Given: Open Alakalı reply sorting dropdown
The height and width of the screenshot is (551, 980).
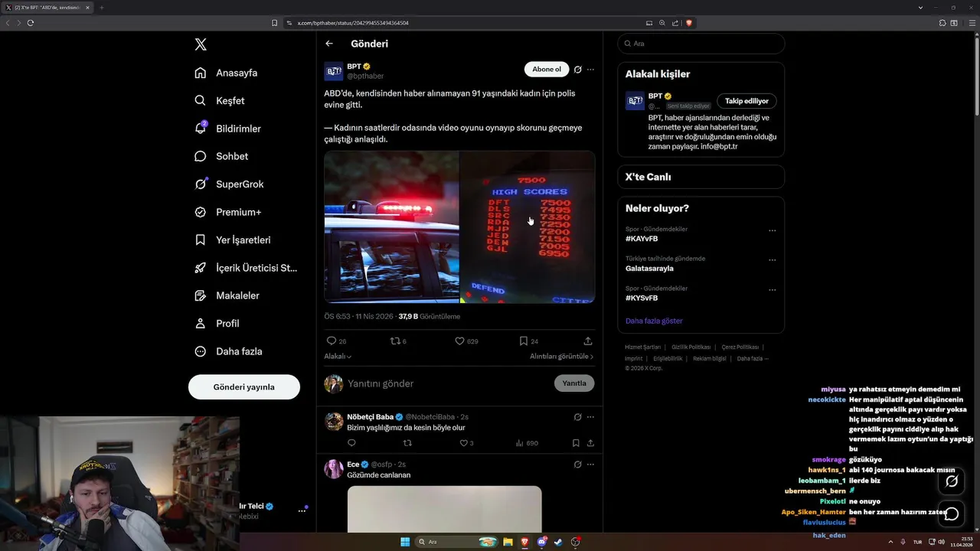Looking at the screenshot, I should [338, 357].
